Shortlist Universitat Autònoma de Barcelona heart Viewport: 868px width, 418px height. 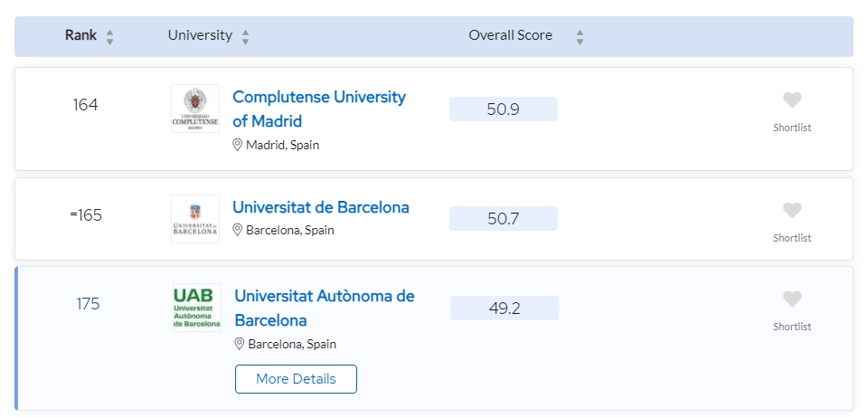(x=792, y=299)
